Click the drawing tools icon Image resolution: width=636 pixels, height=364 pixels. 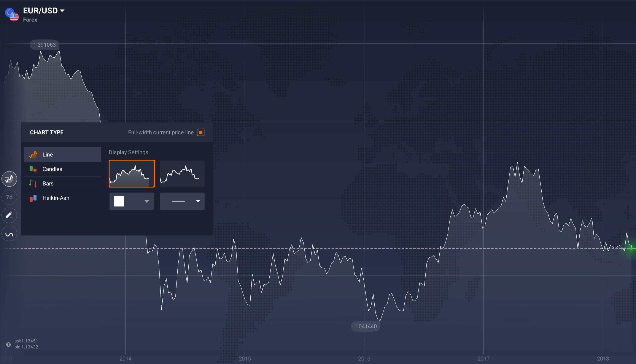coord(10,215)
